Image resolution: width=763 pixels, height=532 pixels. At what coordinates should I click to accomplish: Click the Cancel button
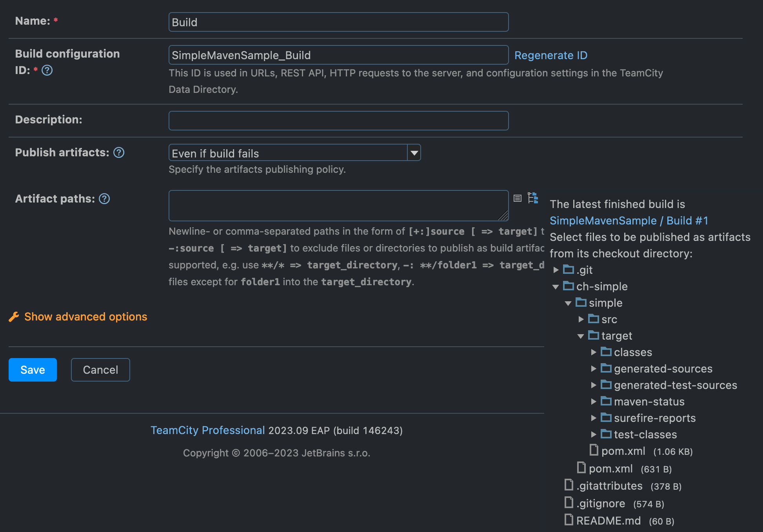coord(100,370)
